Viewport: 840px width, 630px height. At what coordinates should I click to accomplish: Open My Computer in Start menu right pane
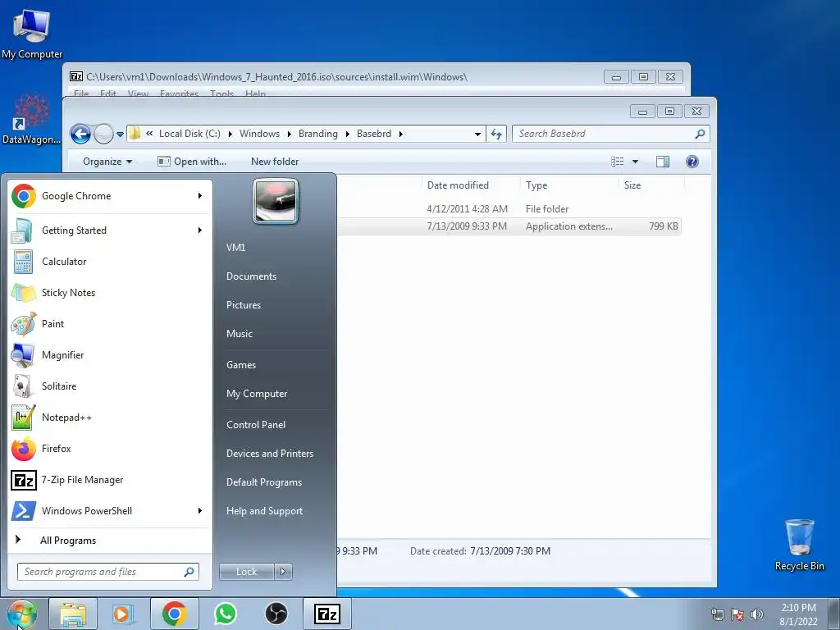point(257,394)
